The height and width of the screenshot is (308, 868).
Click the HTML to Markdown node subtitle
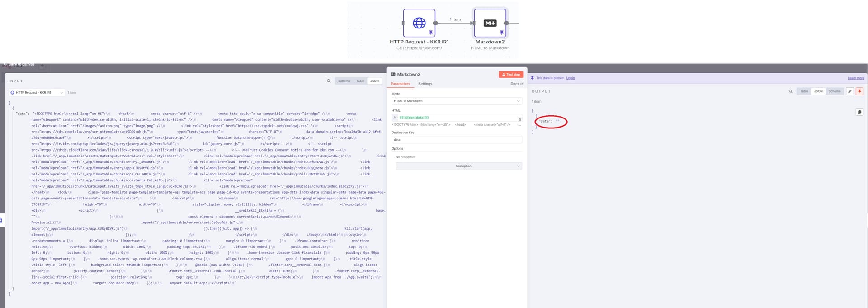coord(490,48)
